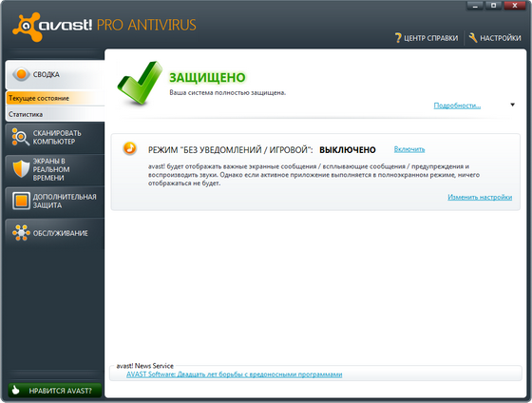The image size is (532, 403).
Task: Open Дополнительная защита section
Action: pos(55,201)
